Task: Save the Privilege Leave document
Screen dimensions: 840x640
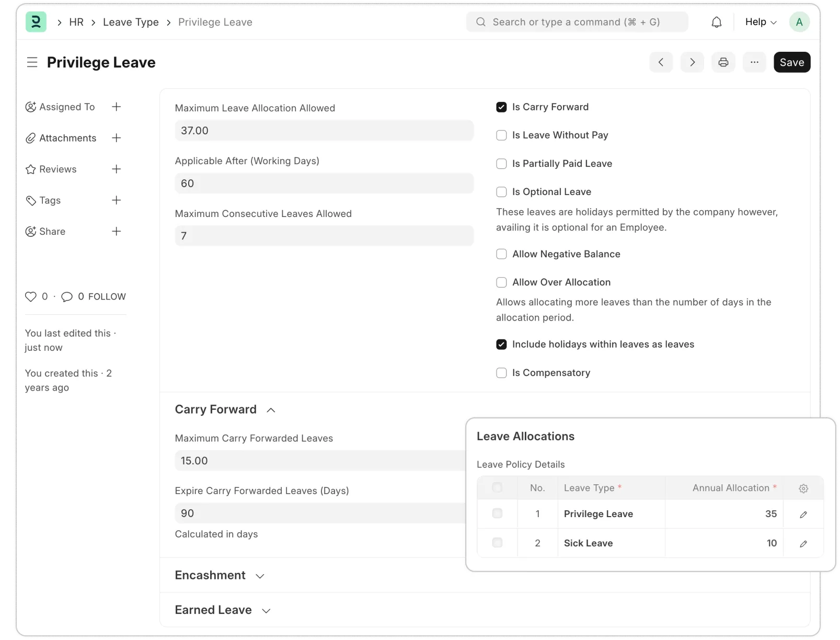Action: (792, 62)
